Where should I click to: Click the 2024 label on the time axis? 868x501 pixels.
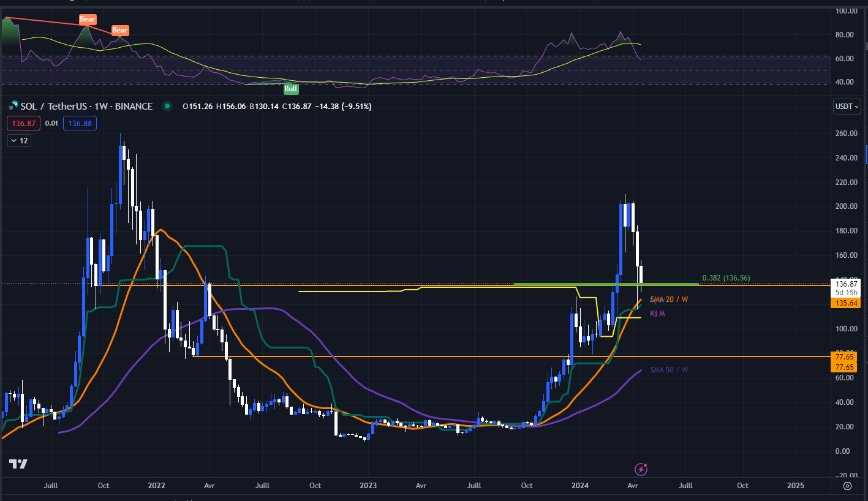579,486
